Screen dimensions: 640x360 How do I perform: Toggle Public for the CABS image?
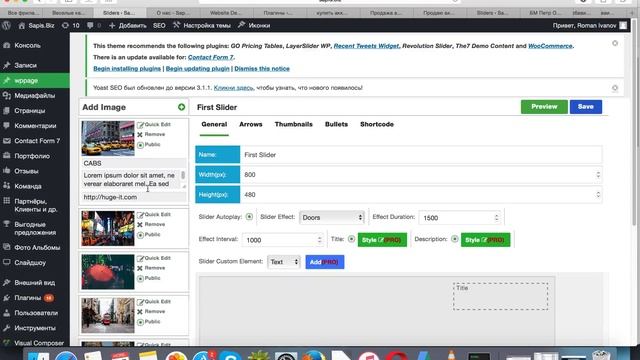pos(140,145)
